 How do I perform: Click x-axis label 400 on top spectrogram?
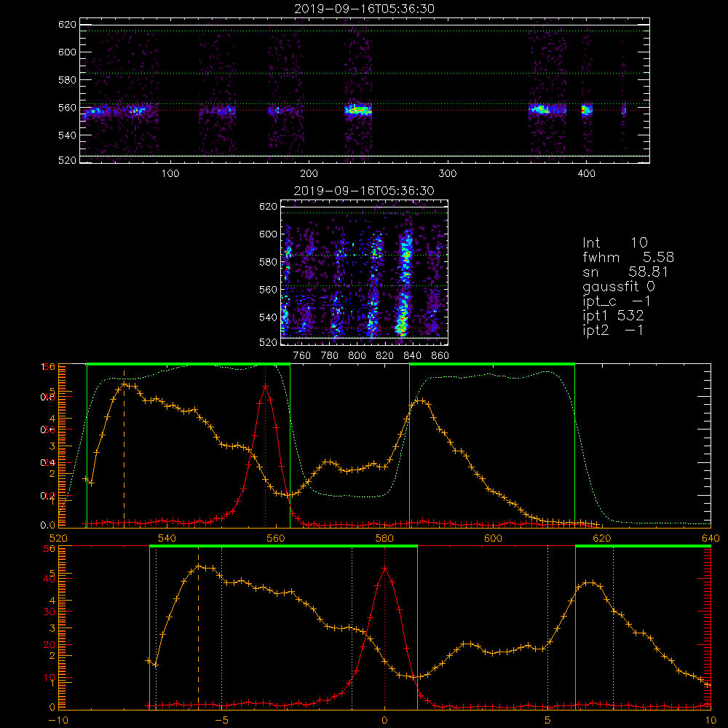(x=586, y=174)
